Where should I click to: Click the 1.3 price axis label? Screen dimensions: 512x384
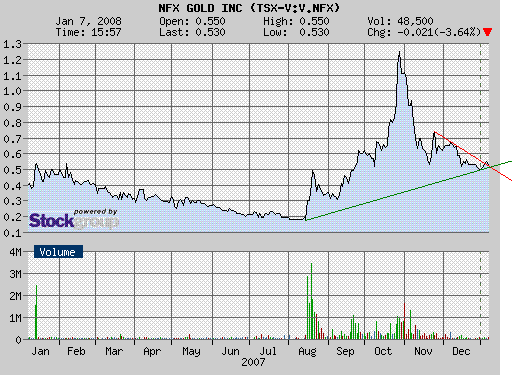[12, 44]
